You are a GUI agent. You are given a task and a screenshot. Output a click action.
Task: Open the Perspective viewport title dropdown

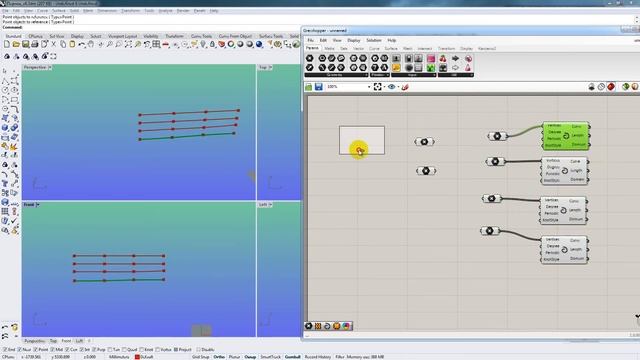(x=50, y=67)
